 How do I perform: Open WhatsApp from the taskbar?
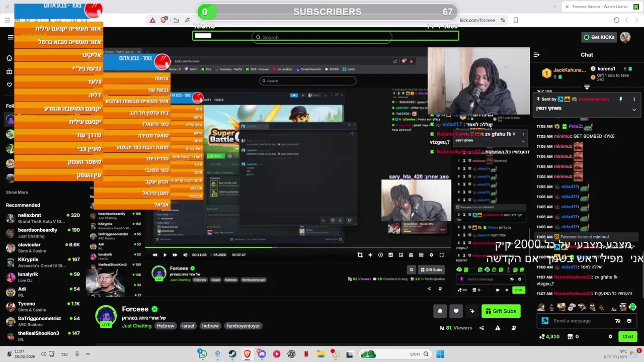click(202, 354)
